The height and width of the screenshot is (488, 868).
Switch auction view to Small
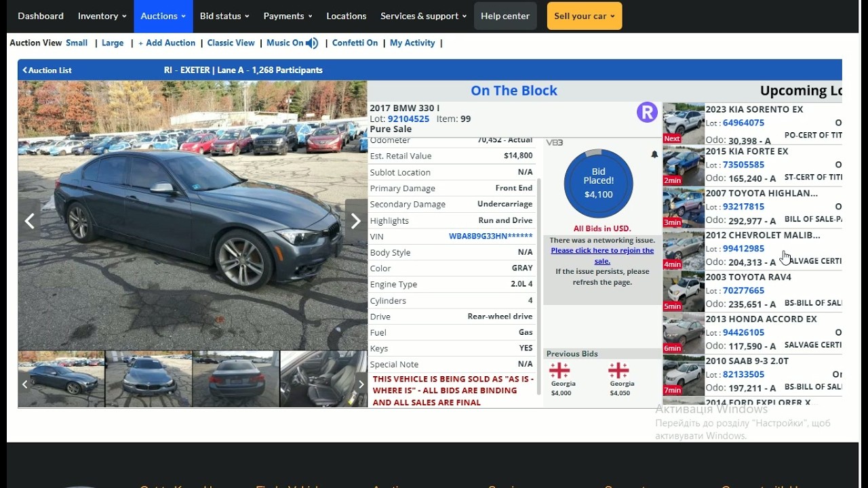tap(77, 43)
